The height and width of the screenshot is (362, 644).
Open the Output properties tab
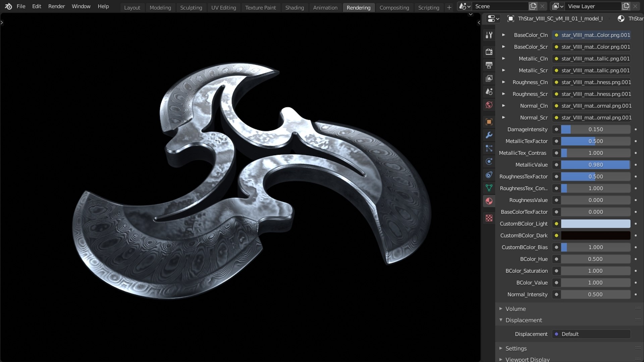point(489,65)
